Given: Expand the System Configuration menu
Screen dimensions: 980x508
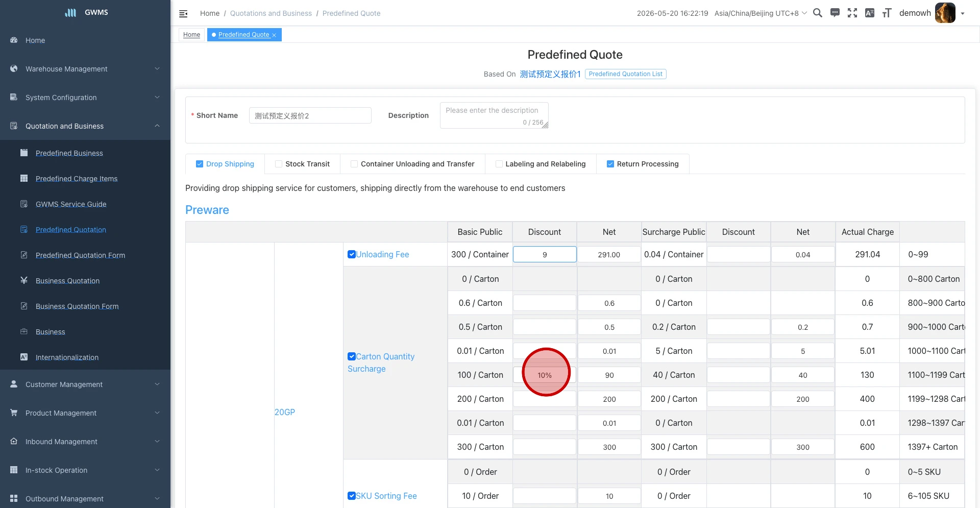Looking at the screenshot, I should click(x=157, y=97).
